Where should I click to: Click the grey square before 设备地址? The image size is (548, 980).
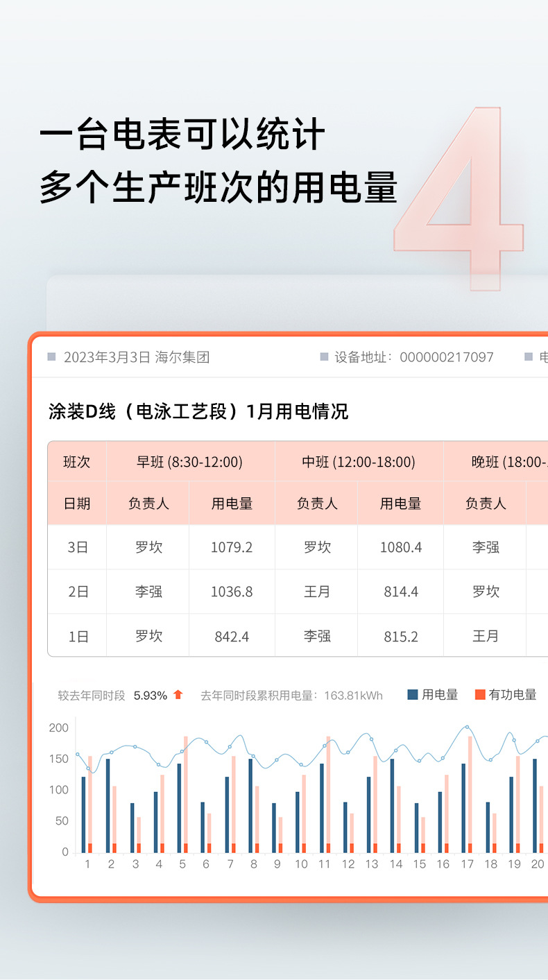tap(324, 357)
